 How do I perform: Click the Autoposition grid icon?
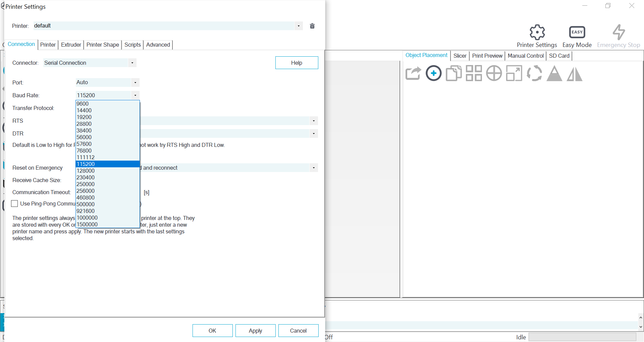pos(474,73)
